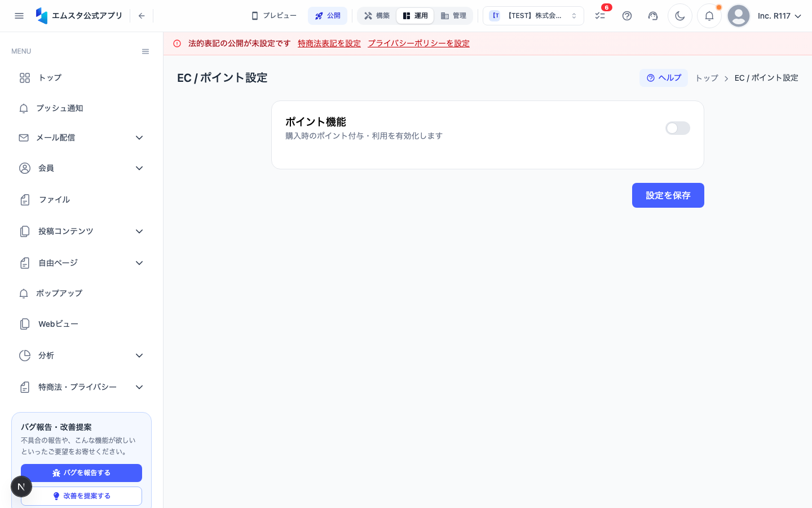Open the 【TEST】株式会... organization dropdown
This screenshot has width=812, height=508.
[x=533, y=16]
